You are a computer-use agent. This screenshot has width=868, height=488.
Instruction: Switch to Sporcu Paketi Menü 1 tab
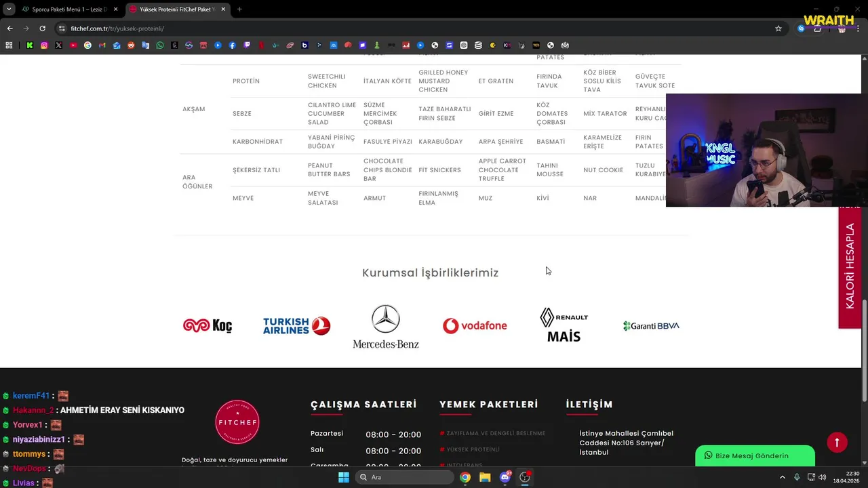click(x=69, y=9)
